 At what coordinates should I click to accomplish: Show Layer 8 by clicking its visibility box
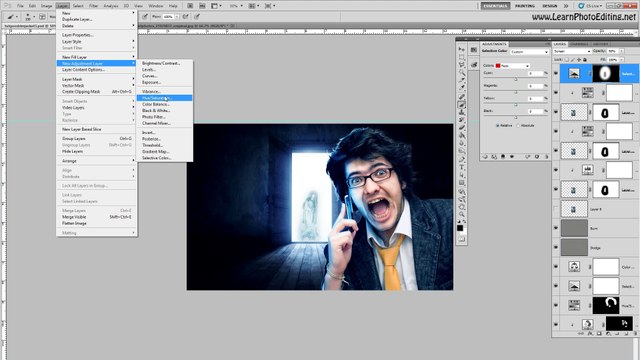pos(556,209)
